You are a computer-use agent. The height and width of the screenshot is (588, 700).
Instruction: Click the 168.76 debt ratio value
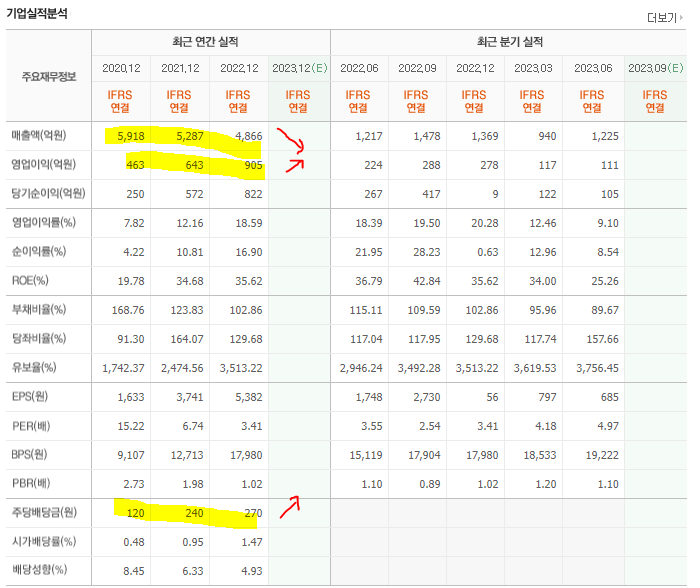pyautogui.click(x=128, y=310)
